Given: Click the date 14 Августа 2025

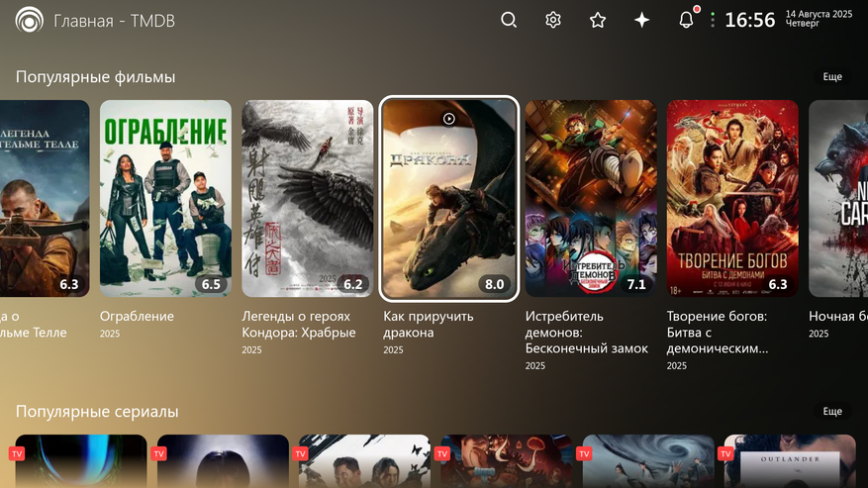Looking at the screenshot, I should point(819,15).
